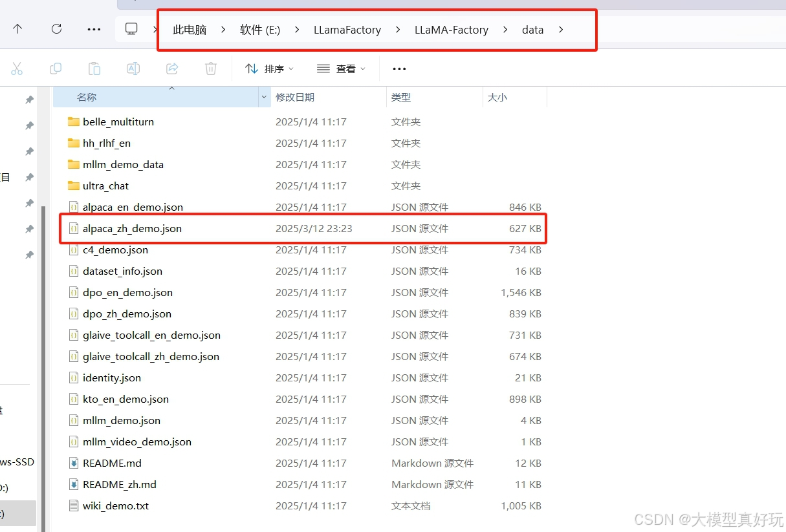Go up one folder level with the up arrow
The width and height of the screenshot is (786, 532).
[x=17, y=29]
